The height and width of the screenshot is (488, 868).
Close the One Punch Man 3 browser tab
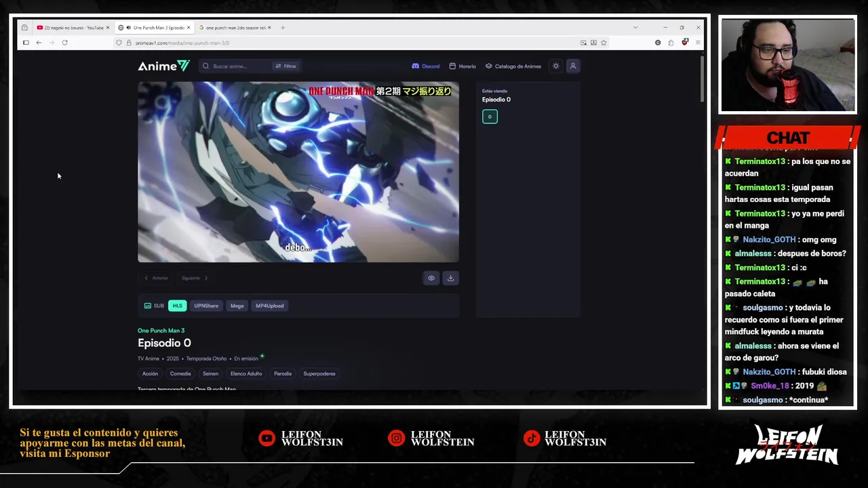tap(189, 28)
